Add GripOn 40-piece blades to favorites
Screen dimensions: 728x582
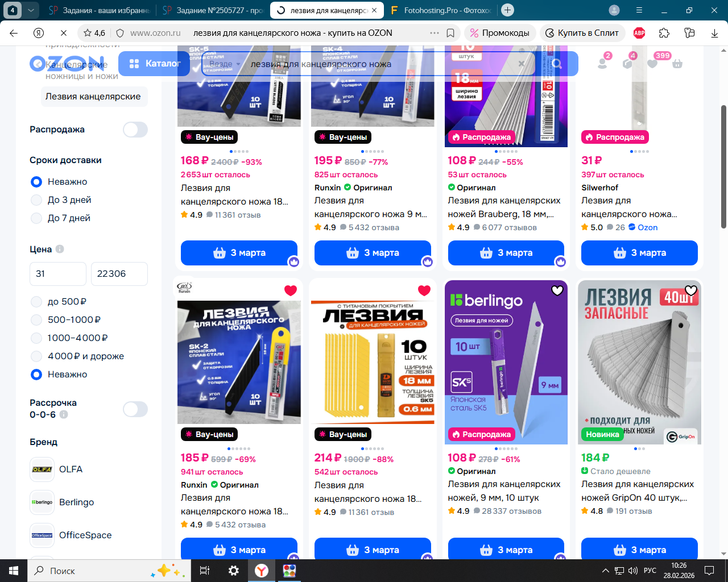pos(691,290)
